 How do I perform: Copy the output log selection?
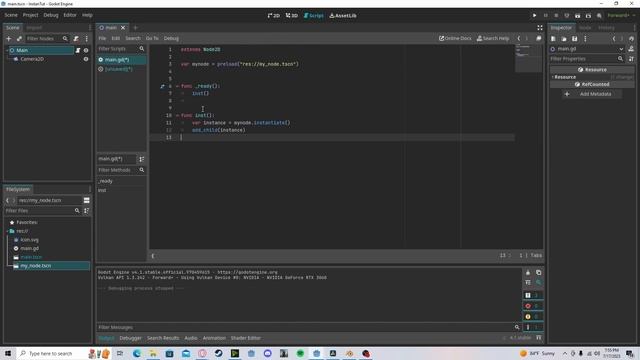(x=539, y=273)
